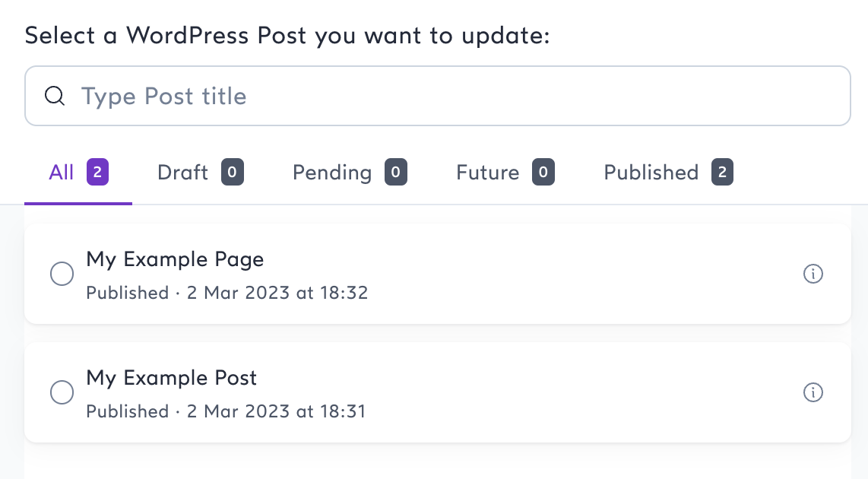868x479 pixels.
Task: Focus the Type Post title field
Action: [x=456, y=97]
